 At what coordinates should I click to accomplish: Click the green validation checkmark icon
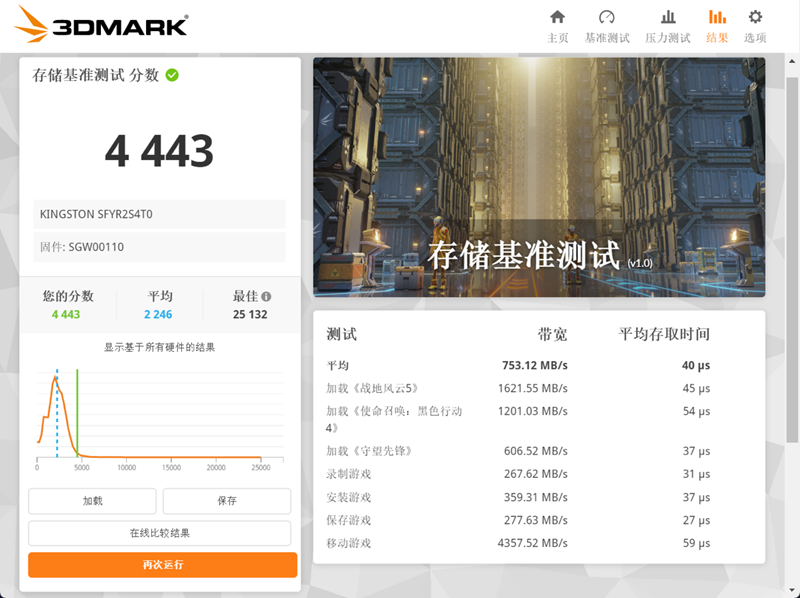point(172,75)
